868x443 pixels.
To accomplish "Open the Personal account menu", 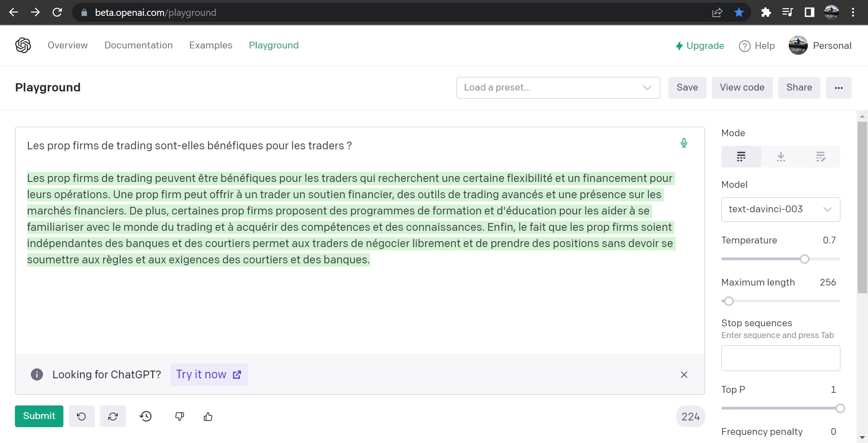I will [x=820, y=46].
